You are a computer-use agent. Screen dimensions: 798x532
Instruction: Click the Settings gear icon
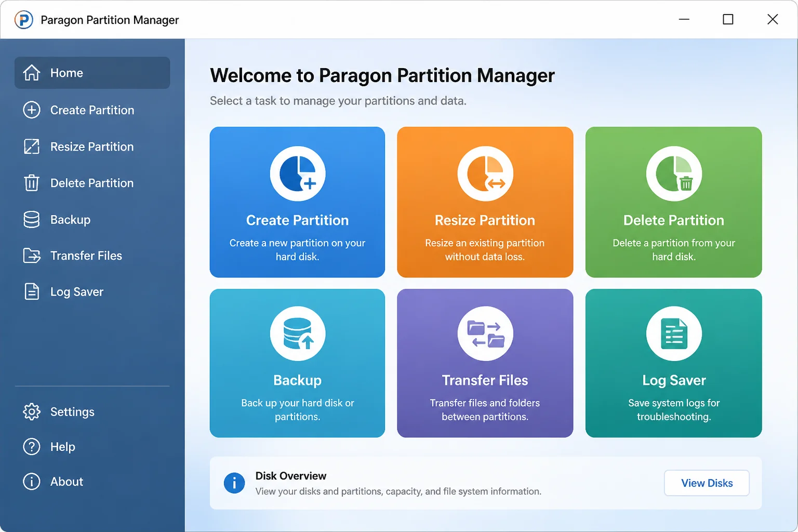coord(32,411)
